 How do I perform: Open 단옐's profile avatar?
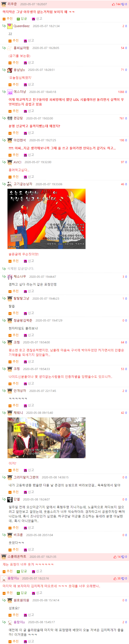tap(10, 499)
